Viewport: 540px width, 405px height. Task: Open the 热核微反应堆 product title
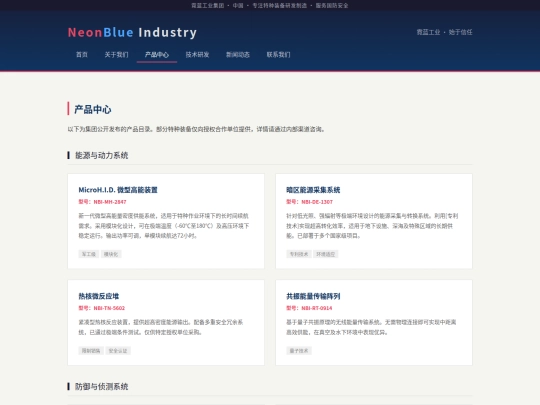[x=98, y=296]
